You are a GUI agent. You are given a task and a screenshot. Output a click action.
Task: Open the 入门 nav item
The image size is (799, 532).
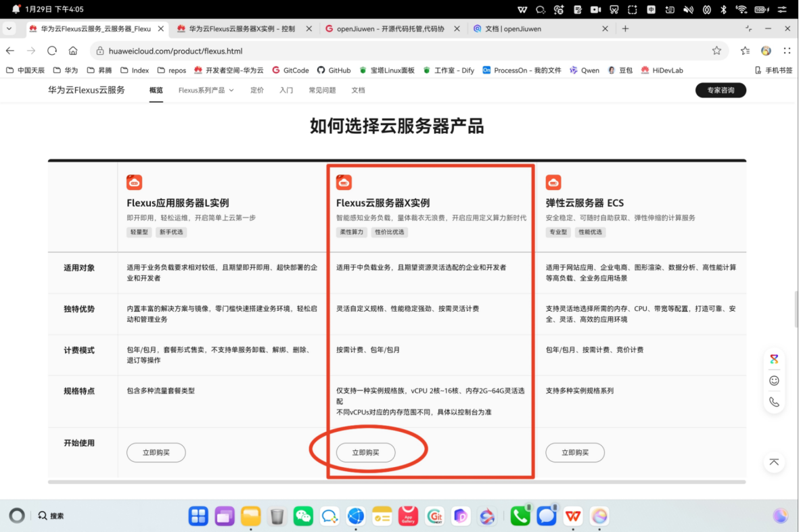[x=286, y=90]
